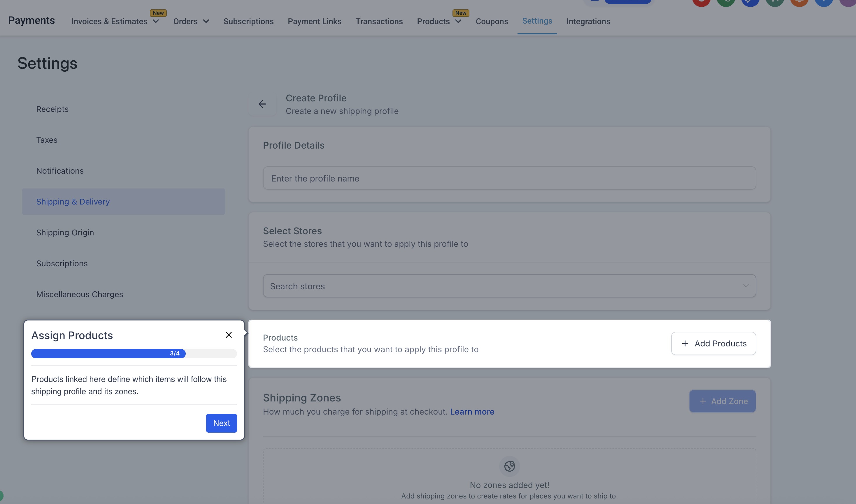Expand the Invoices & Estimates dropdown chevron

pos(156,21)
